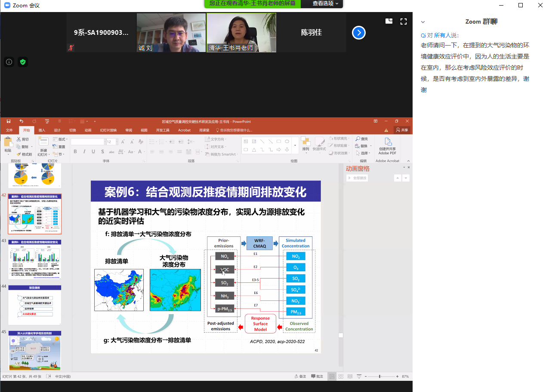Click the 共享 share button in PowerPoint

click(402, 130)
